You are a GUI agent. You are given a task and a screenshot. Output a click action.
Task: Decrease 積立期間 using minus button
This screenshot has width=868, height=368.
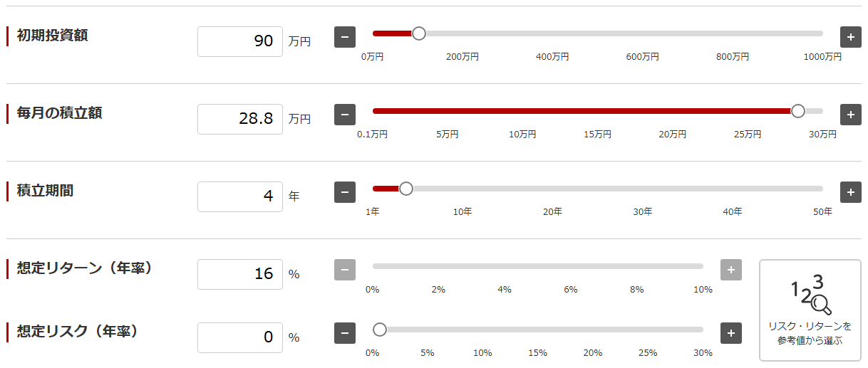345,192
